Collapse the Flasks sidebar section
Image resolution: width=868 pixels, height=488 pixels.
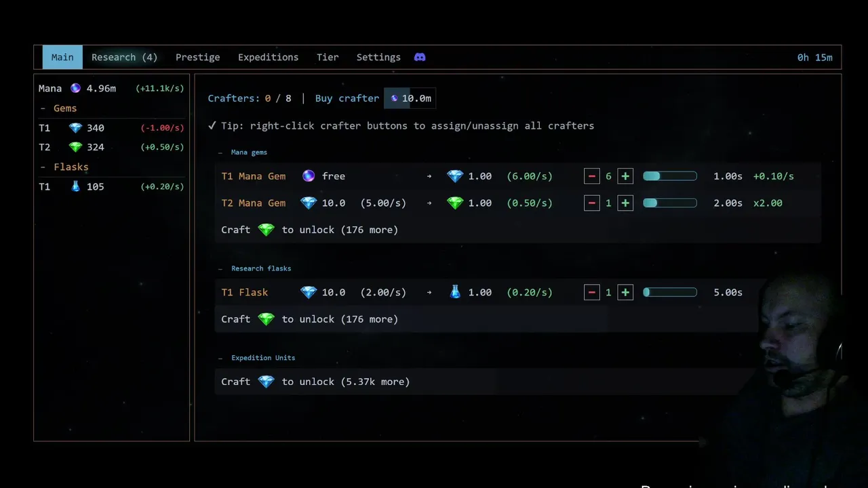pyautogui.click(x=43, y=167)
